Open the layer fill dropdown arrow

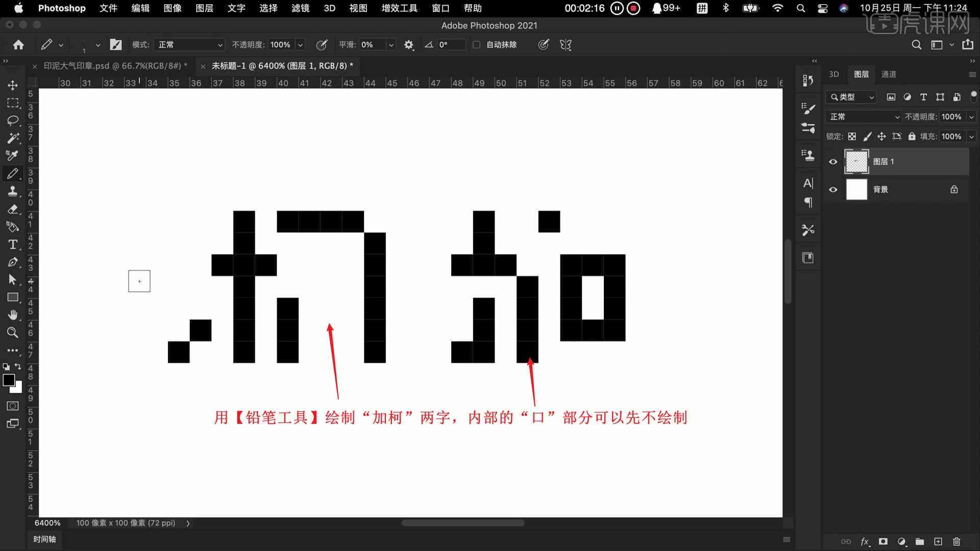pos(971,137)
